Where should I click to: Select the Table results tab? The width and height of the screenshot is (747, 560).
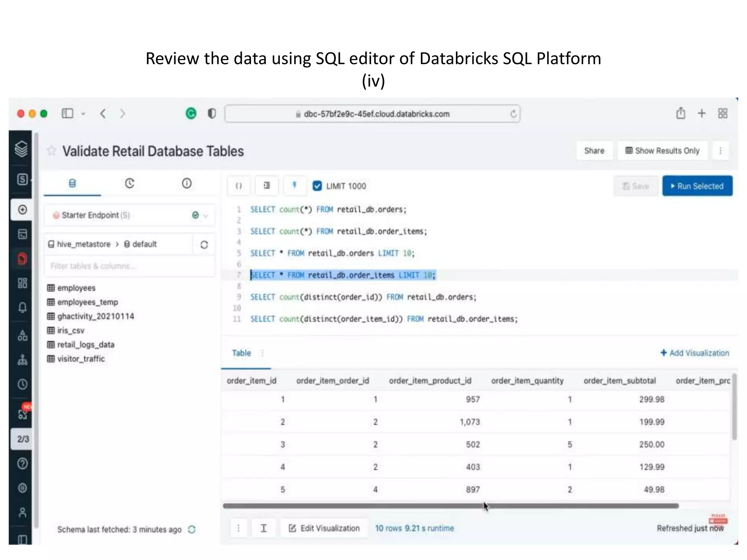tap(241, 353)
